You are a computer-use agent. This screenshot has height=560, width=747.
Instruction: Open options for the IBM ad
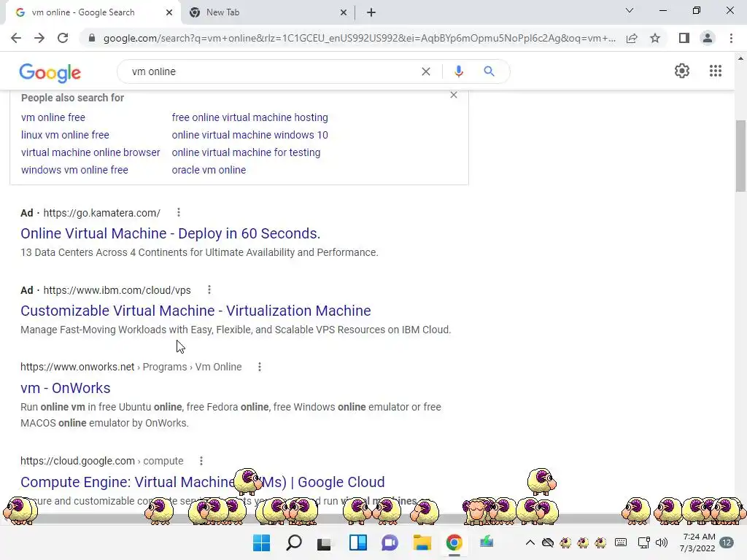pos(209,289)
